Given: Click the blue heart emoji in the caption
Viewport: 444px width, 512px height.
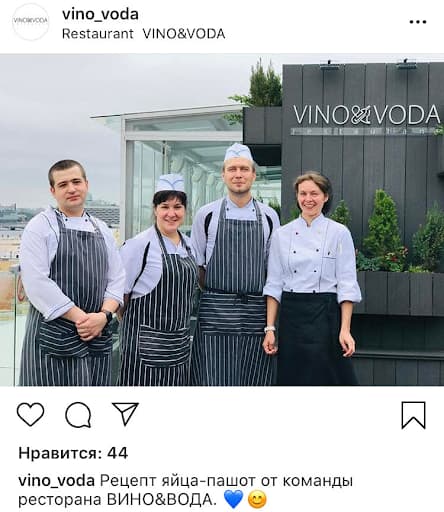Looking at the screenshot, I should pos(234,499).
